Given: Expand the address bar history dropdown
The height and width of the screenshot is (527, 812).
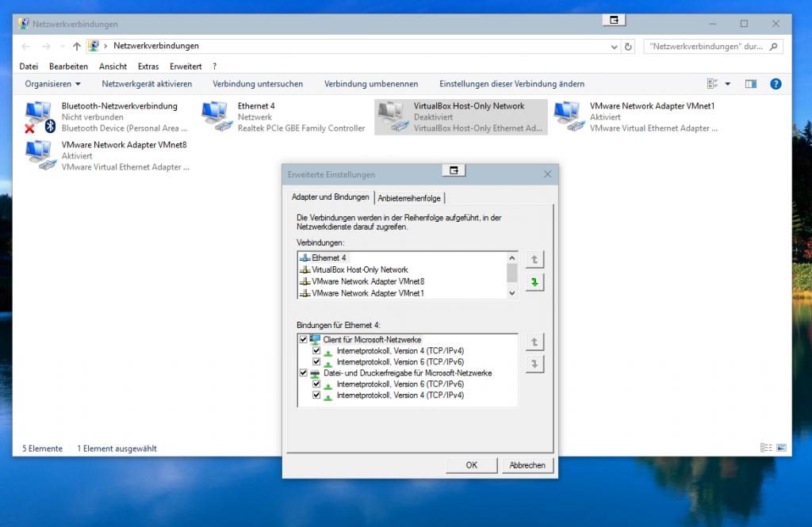Looking at the screenshot, I should pos(614,47).
